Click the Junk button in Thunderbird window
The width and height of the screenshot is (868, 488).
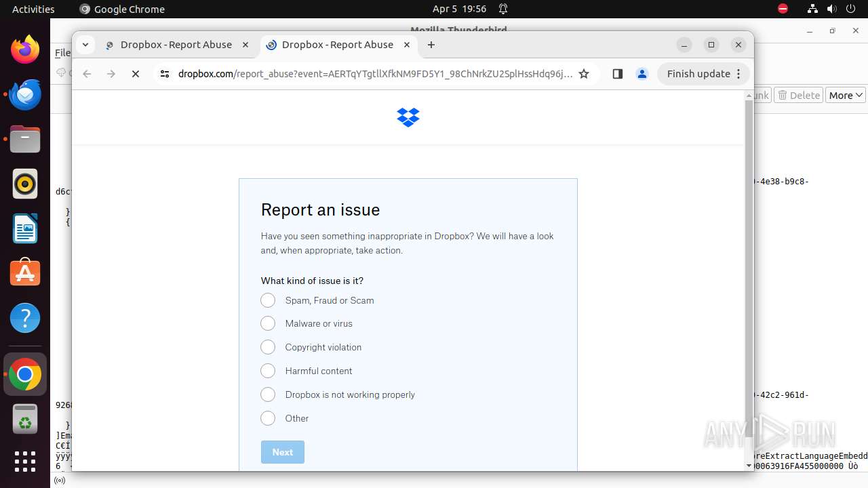(x=762, y=96)
